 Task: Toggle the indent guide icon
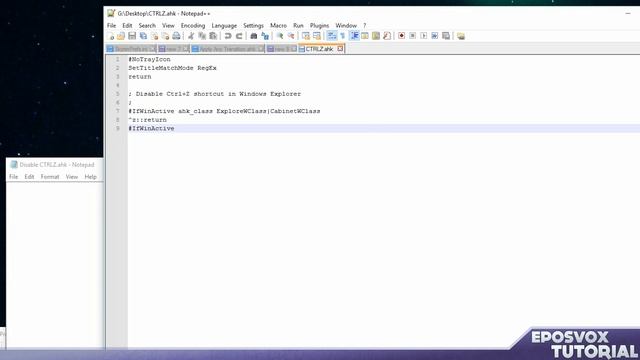[x=354, y=36]
